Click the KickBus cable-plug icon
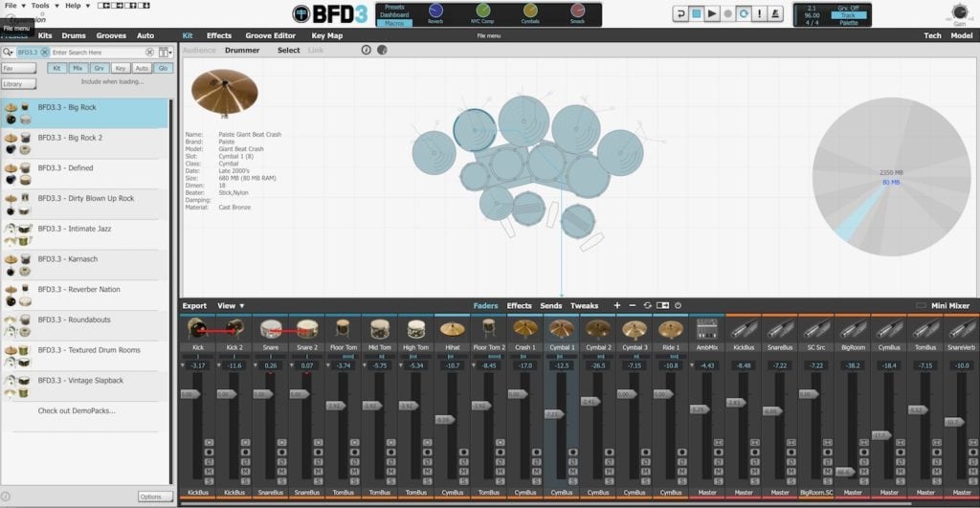The height and width of the screenshot is (508, 980). 743,329
